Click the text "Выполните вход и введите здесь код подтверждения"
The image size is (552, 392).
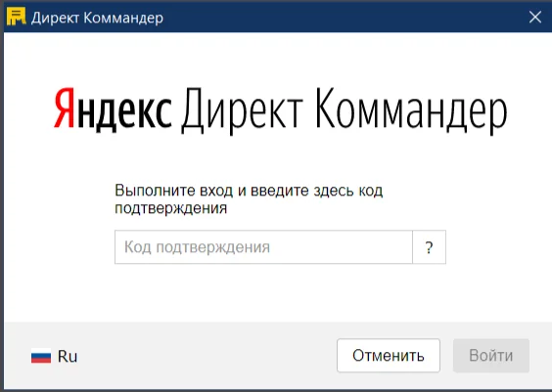point(249,199)
